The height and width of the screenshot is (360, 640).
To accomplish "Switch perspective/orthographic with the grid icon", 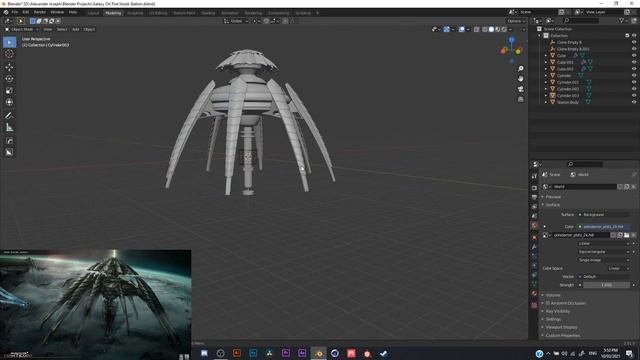I will pyautogui.click(x=520, y=99).
